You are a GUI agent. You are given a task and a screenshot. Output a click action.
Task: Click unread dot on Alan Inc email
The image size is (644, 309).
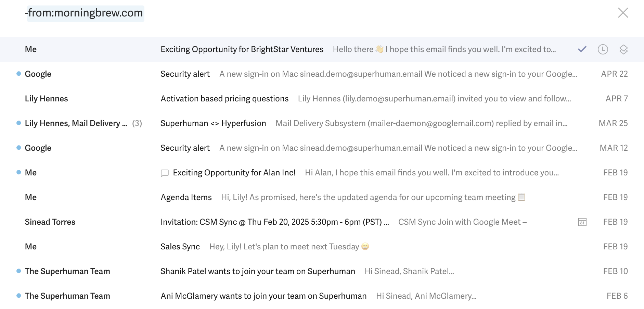[19, 172]
